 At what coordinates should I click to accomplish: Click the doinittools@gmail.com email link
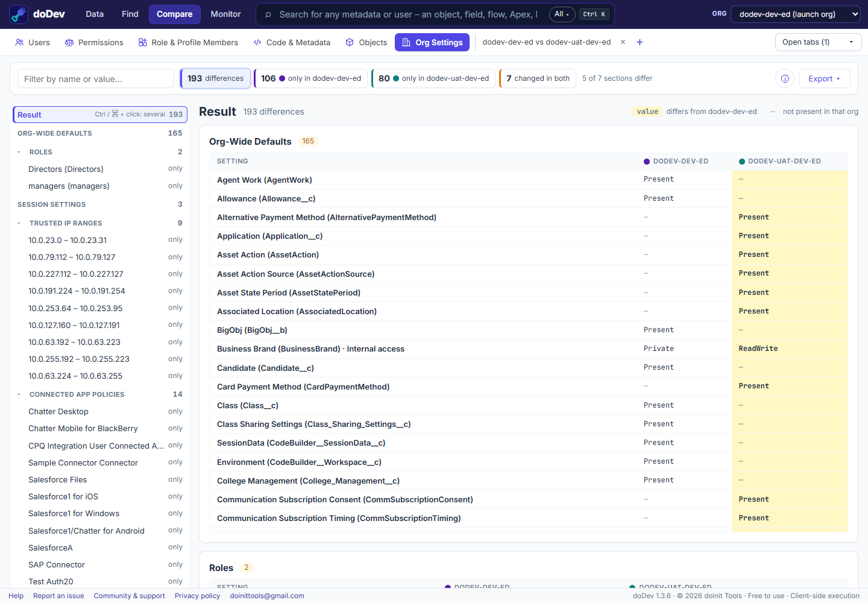(267, 596)
